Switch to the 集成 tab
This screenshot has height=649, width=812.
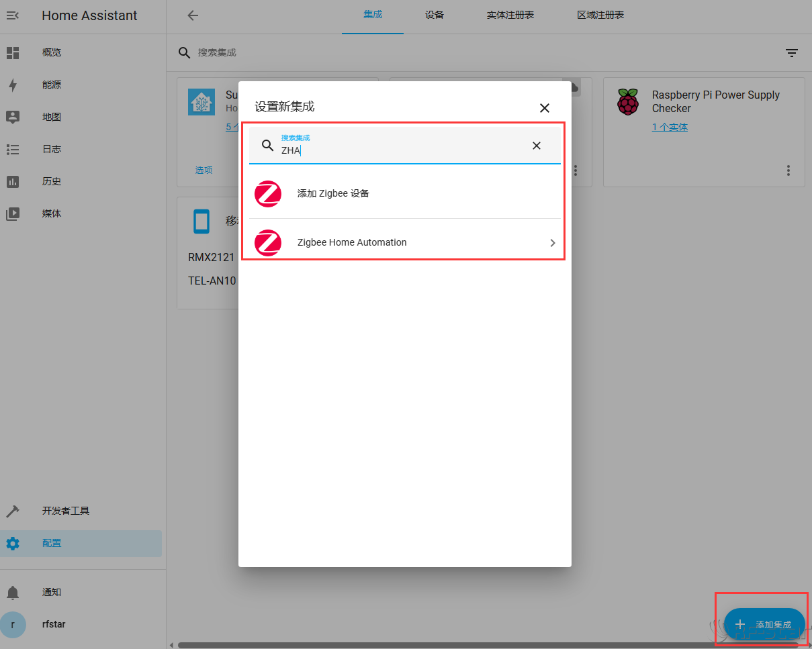pos(373,14)
